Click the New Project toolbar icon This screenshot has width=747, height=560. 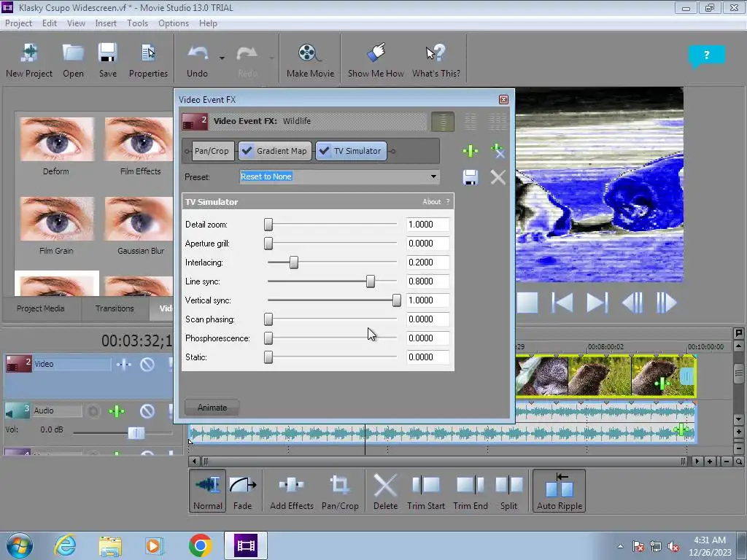click(x=29, y=60)
